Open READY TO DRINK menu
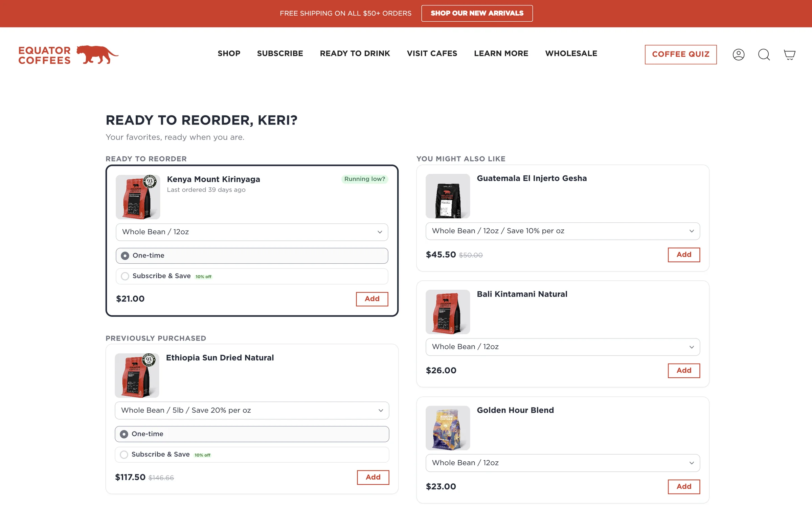Image resolution: width=812 pixels, height=528 pixels. [355, 53]
